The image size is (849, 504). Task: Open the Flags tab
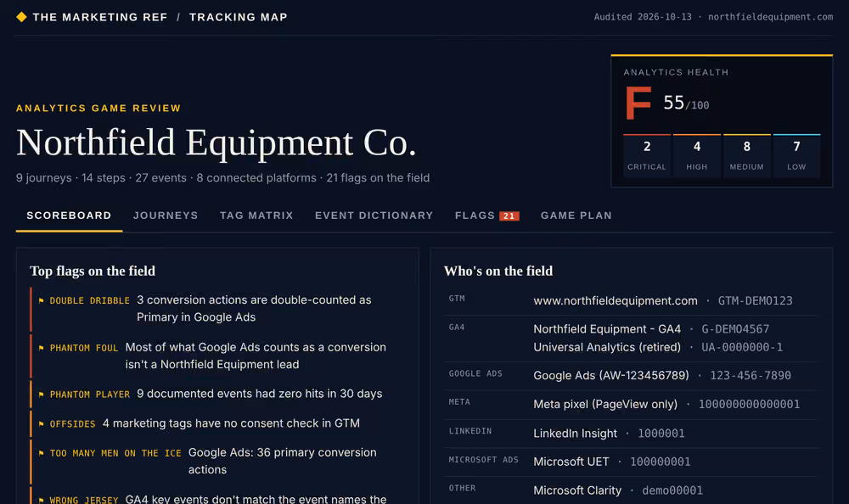tap(486, 216)
